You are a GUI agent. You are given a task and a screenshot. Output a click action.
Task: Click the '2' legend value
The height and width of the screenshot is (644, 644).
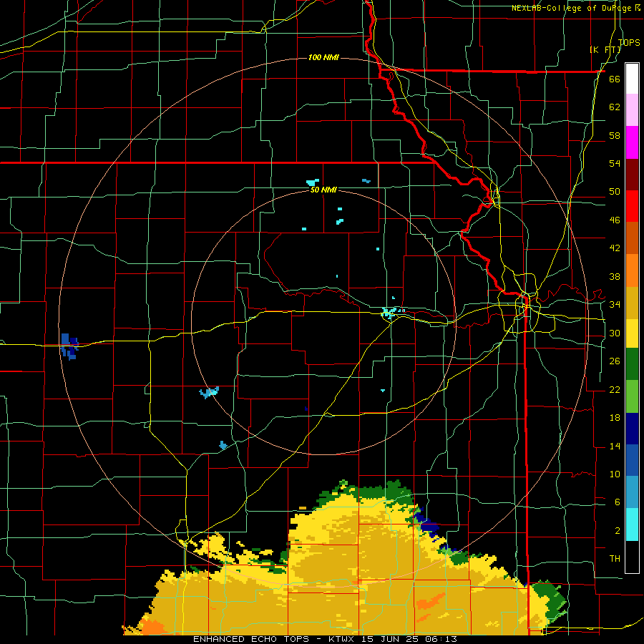pos(618,531)
